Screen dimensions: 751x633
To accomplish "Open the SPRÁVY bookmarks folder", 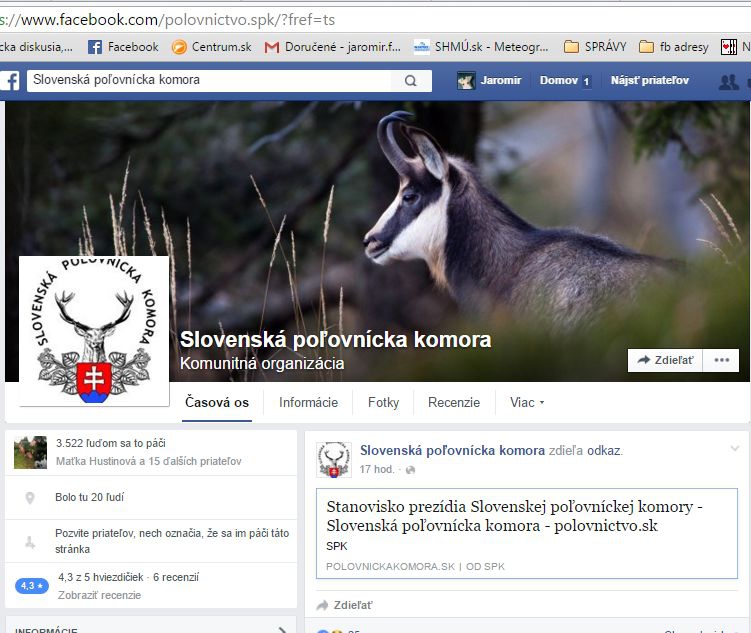I will pyautogui.click(x=595, y=46).
